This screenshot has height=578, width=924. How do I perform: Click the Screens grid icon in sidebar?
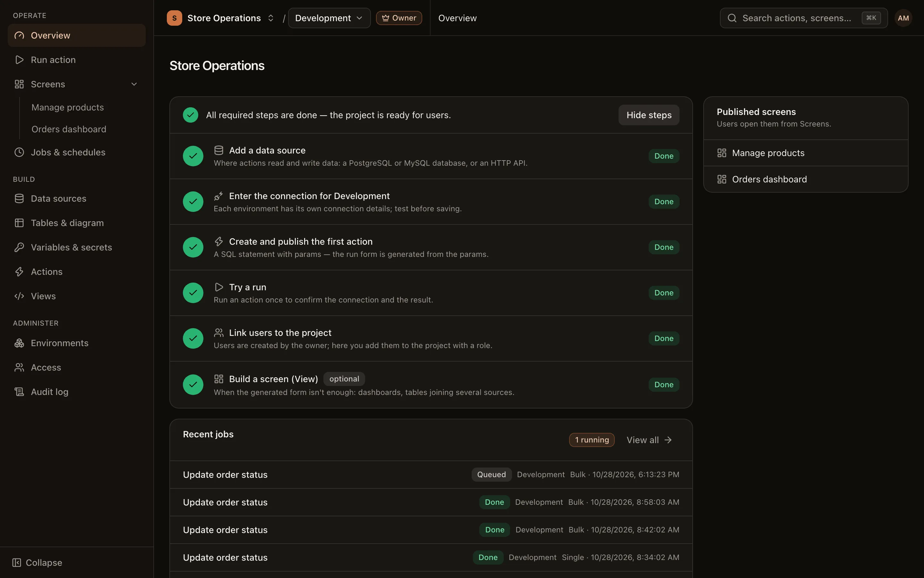(x=19, y=84)
